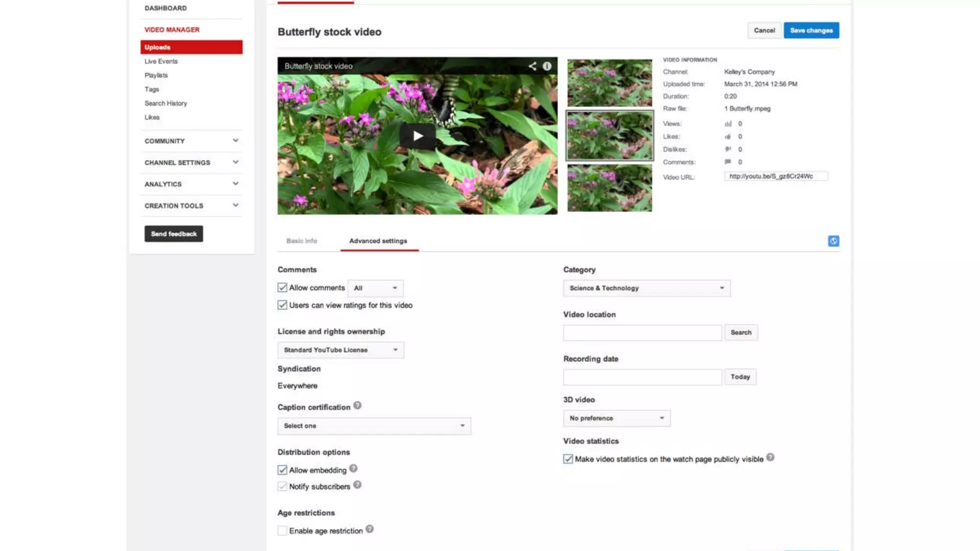Uncheck the Allow comments checkbox
The height and width of the screenshot is (551, 980).
pos(282,288)
